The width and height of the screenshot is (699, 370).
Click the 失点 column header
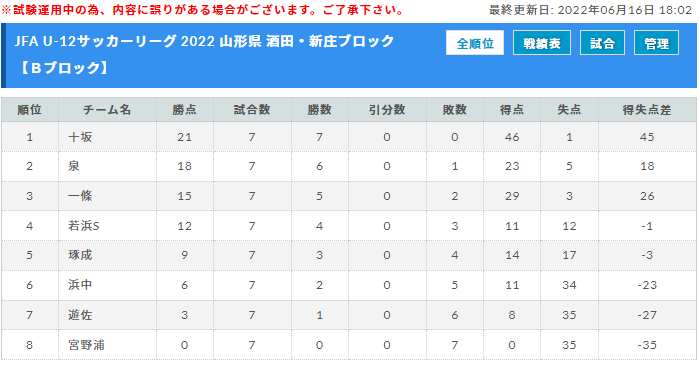tap(569, 110)
